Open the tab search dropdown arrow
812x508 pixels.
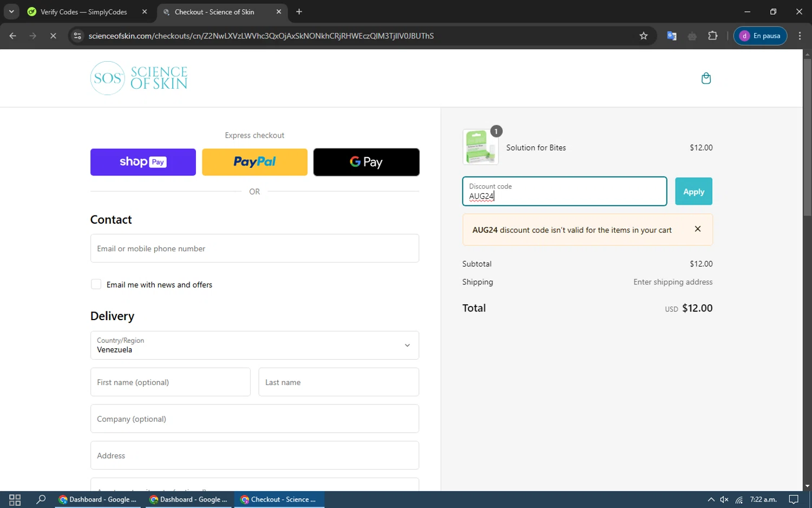point(11,11)
